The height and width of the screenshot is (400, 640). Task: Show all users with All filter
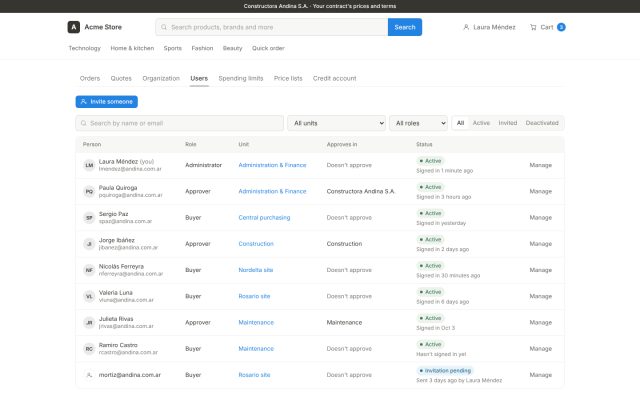[x=460, y=123]
